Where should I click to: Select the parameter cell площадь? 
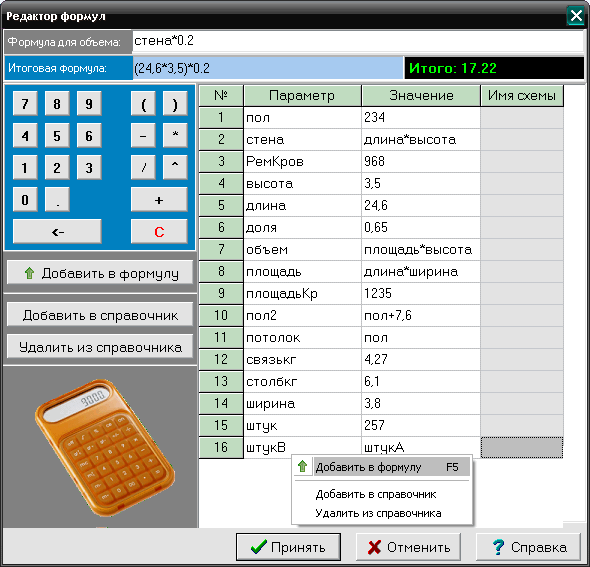[x=303, y=272]
